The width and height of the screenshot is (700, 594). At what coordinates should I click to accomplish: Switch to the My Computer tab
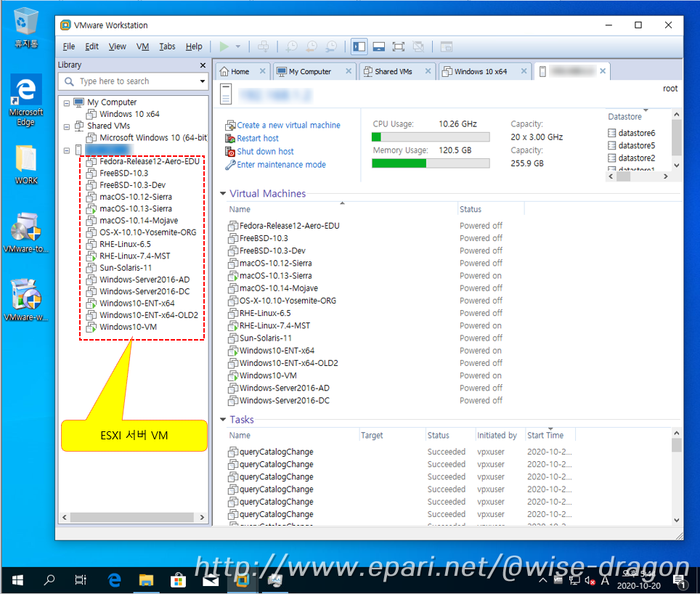click(x=310, y=71)
